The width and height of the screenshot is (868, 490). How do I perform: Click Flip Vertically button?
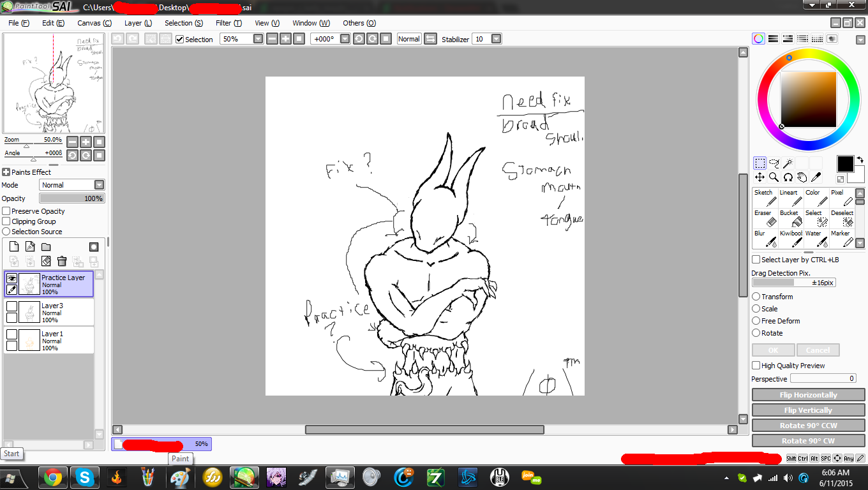pos(808,410)
